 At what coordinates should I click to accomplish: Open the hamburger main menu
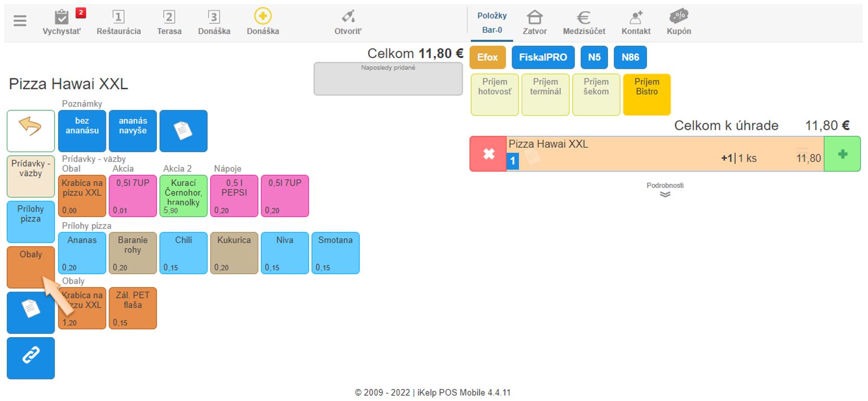pyautogui.click(x=20, y=21)
